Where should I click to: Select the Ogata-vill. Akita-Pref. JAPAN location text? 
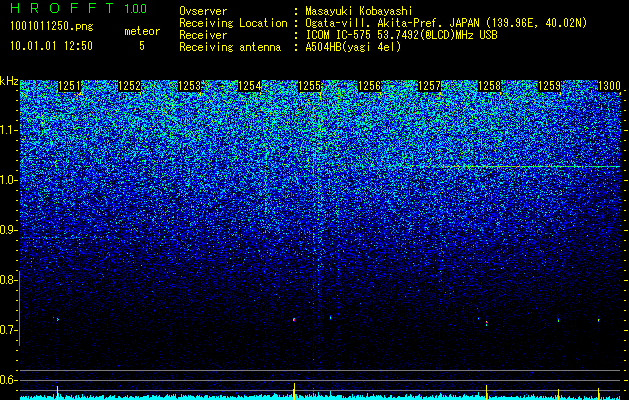tap(446, 23)
